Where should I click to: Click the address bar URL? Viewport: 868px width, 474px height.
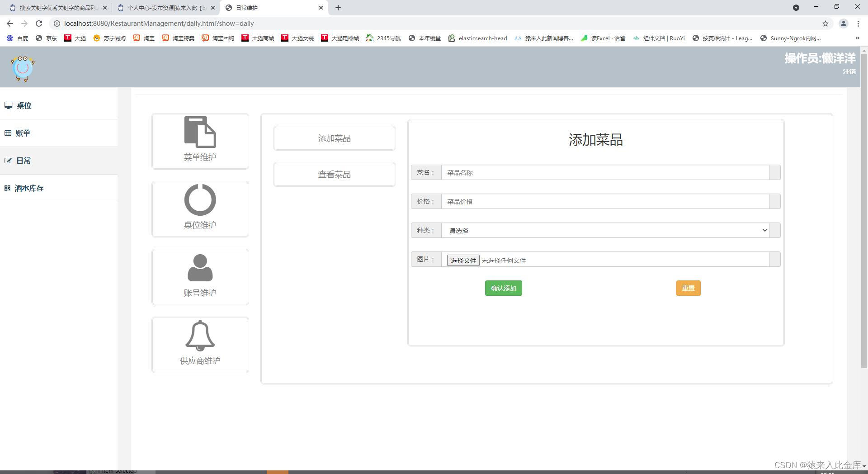click(x=159, y=24)
